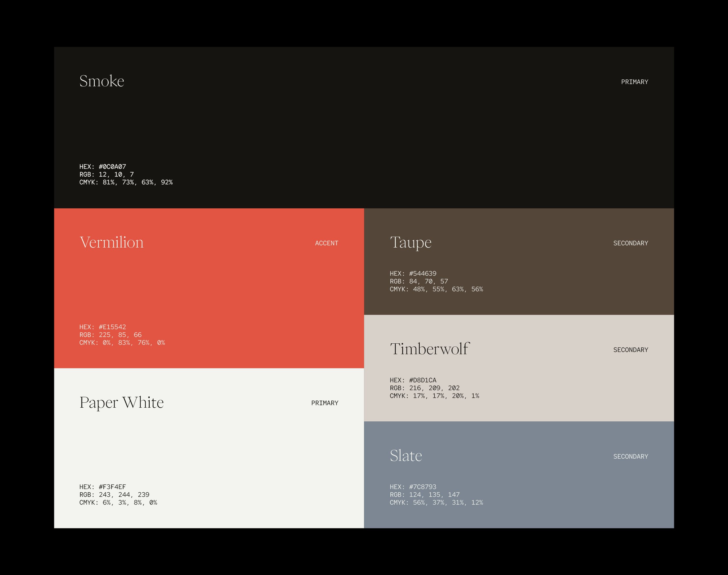Click the Vermilion heading
This screenshot has height=575, width=728.
(112, 242)
